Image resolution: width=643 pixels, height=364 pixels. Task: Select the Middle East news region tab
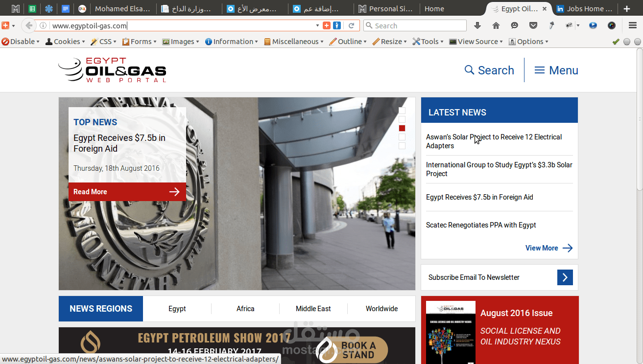(x=313, y=309)
